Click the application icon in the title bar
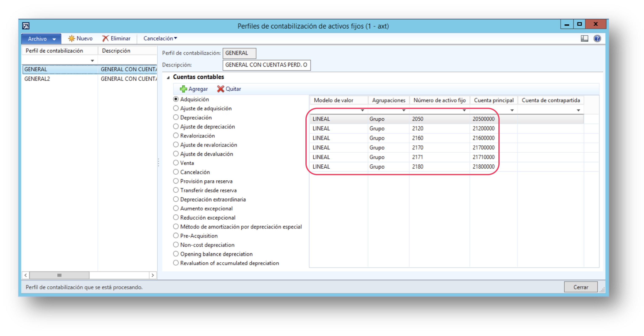Viewport: 644px width, 336px height. point(26,26)
